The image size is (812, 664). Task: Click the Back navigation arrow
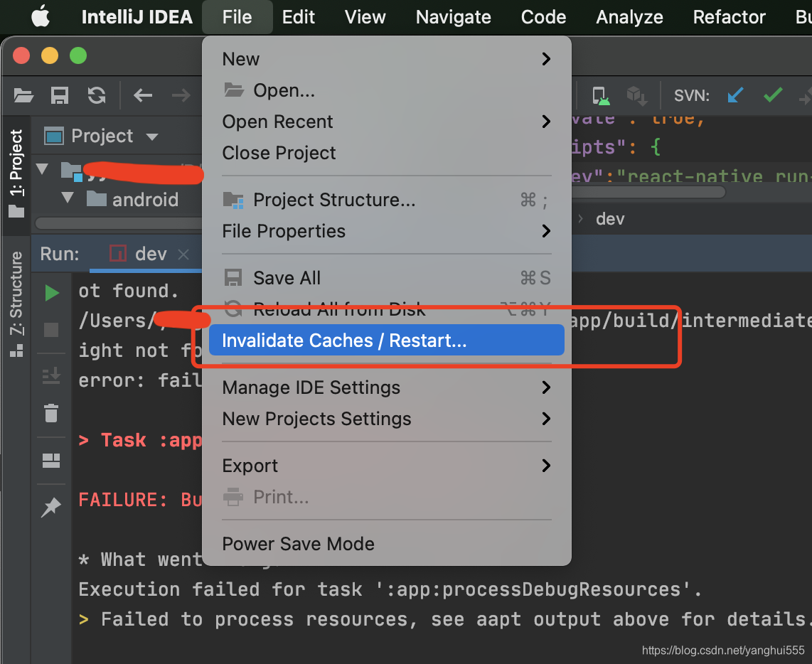click(x=143, y=95)
